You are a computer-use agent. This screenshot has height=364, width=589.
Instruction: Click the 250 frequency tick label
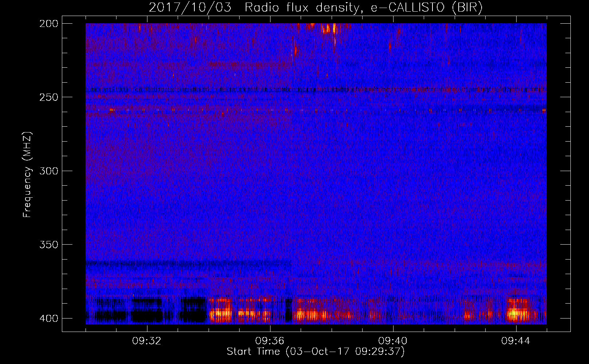click(49, 97)
